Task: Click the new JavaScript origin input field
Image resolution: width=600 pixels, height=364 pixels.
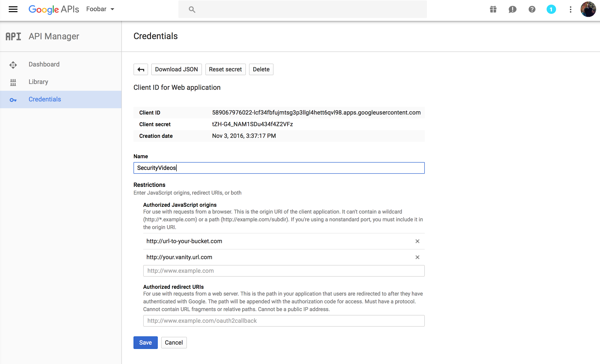Action: [x=284, y=271]
